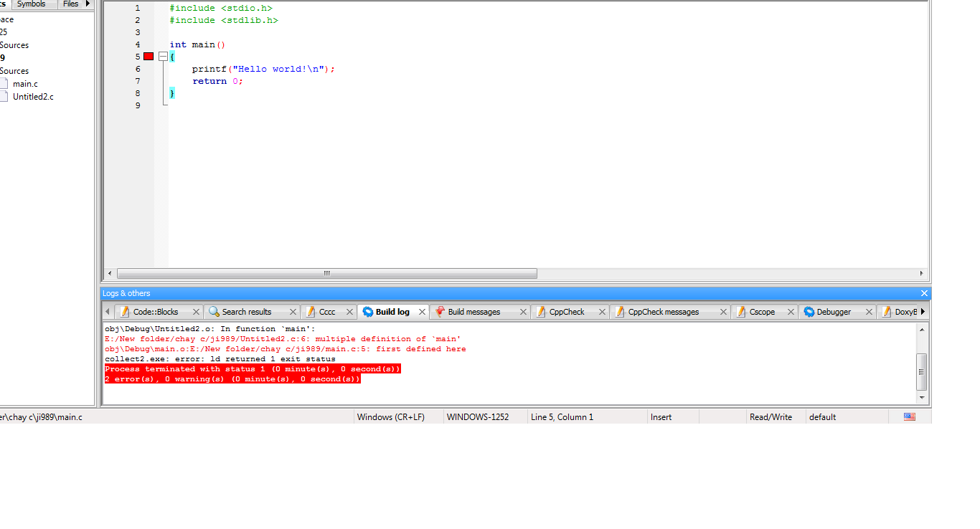Click the Debugger tab gear icon

pos(809,312)
